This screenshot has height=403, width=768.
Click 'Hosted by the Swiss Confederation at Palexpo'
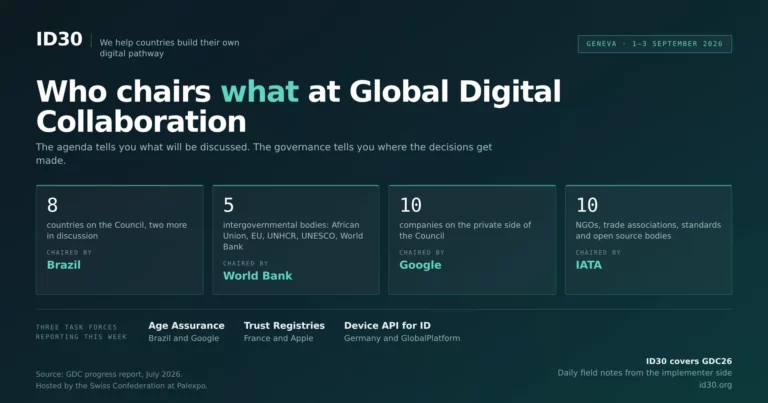coord(121,386)
